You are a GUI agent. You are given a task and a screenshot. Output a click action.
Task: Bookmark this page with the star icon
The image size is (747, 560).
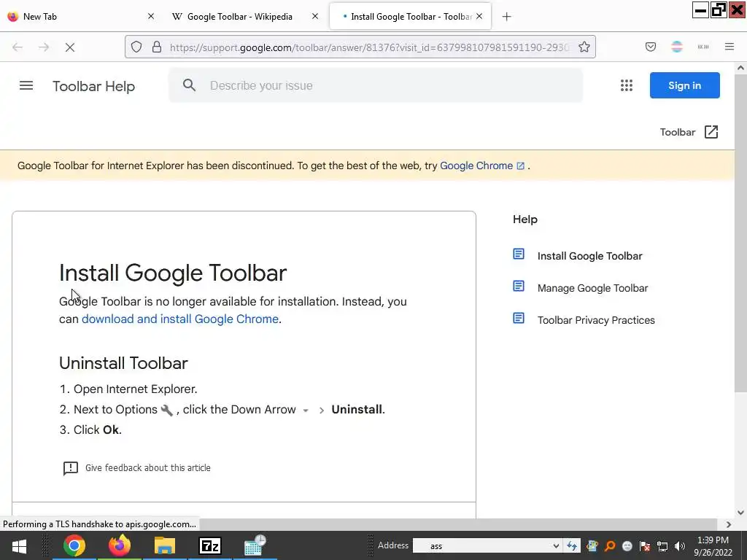[584, 47]
